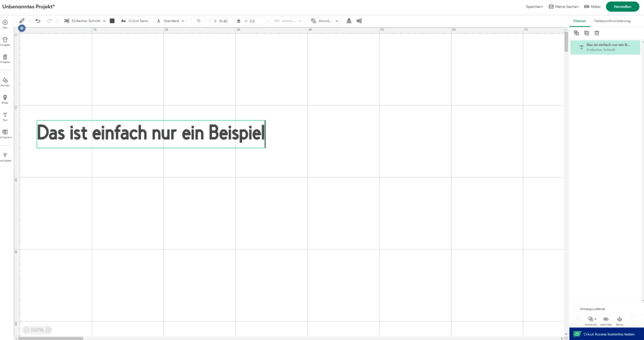
Task: Toggle the size aspect ratio lock
Action: [x=239, y=21]
